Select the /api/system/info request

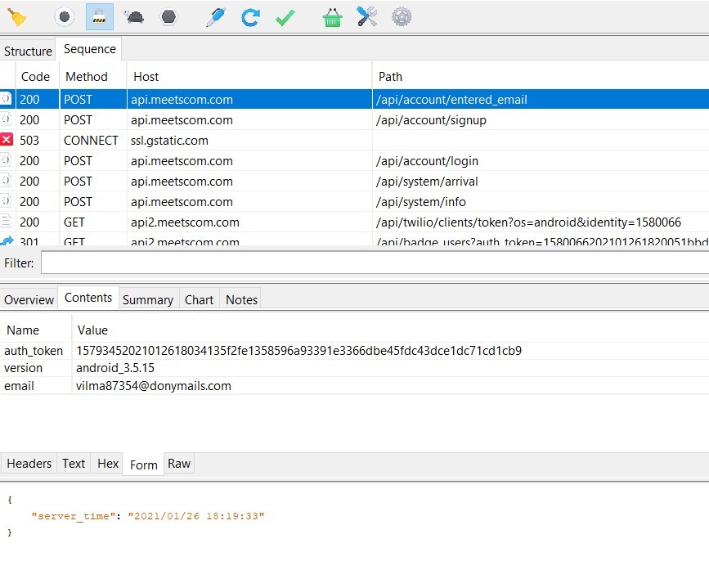355,201
